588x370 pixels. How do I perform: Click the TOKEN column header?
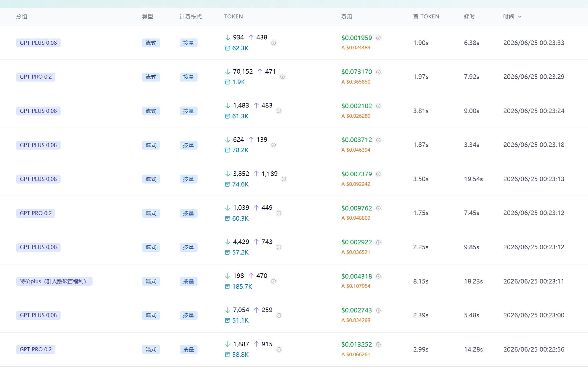coord(233,16)
